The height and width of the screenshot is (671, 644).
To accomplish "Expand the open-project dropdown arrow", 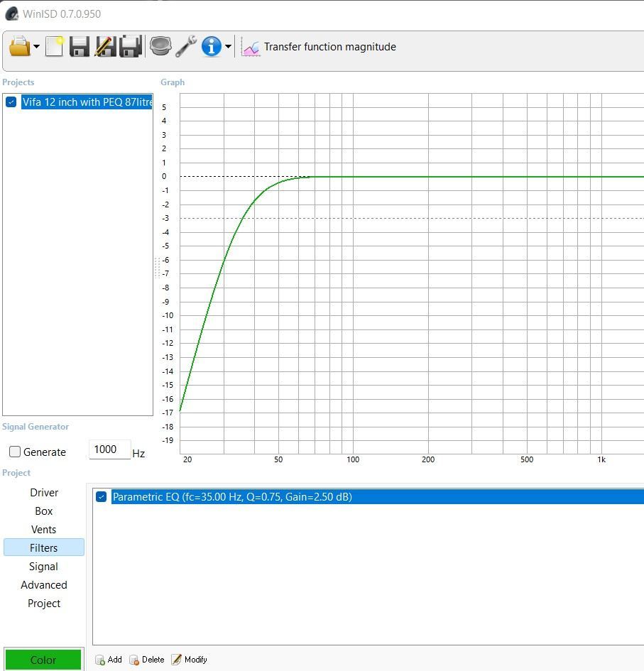I will (36, 46).
